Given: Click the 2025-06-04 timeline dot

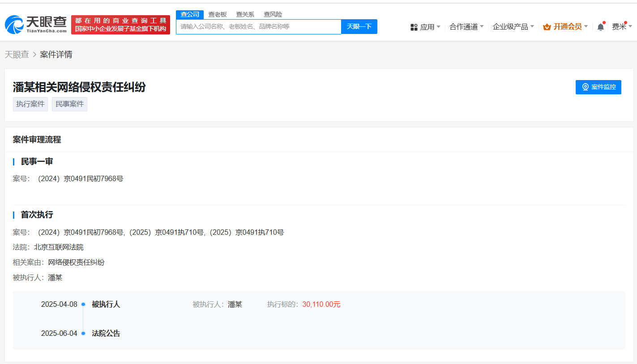Looking at the screenshot, I should coord(83,334).
